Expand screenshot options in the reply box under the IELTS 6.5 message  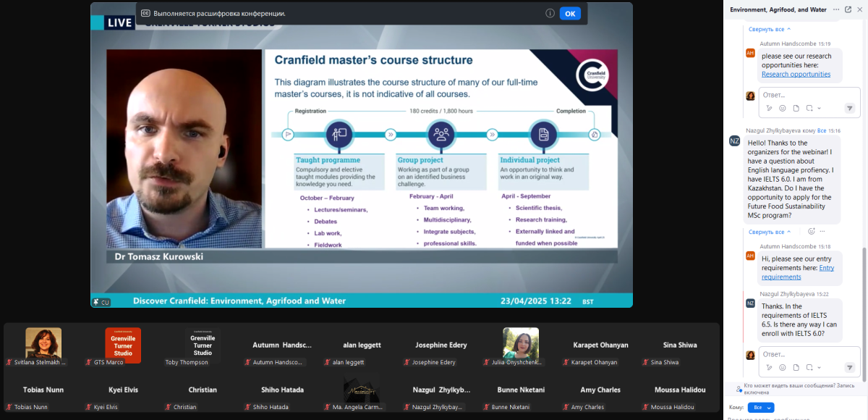[820, 367]
